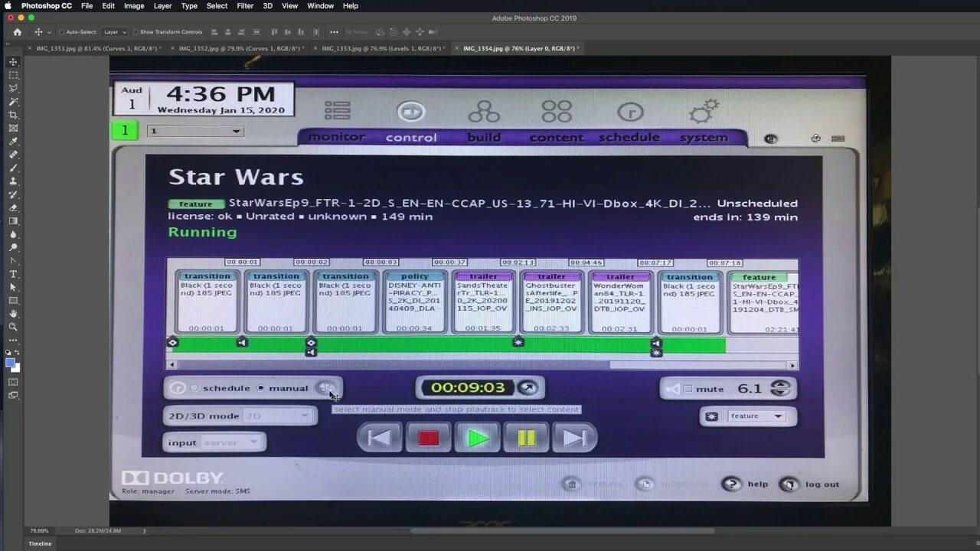The width and height of the screenshot is (980, 551).
Task: Select the Crop tool
Action: coord(13,115)
